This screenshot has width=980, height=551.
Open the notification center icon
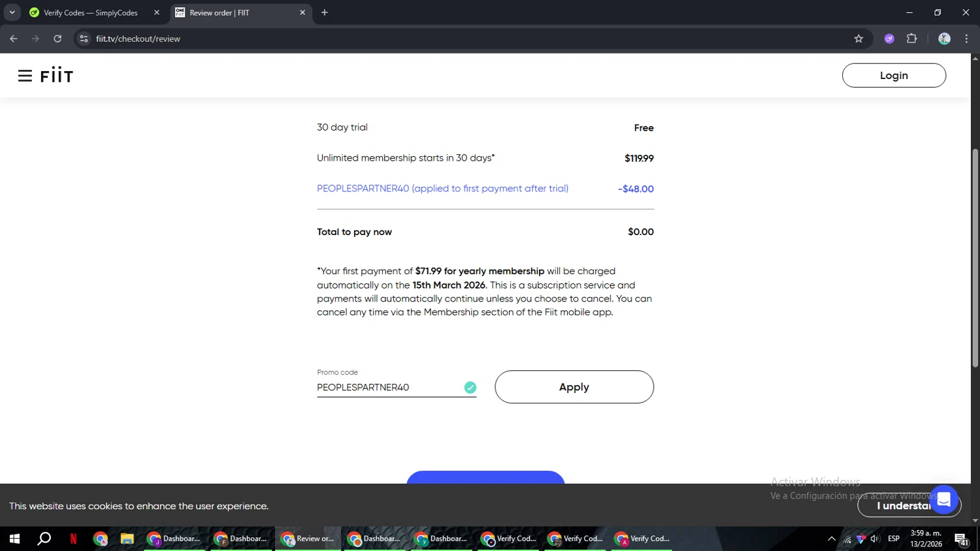point(961,539)
